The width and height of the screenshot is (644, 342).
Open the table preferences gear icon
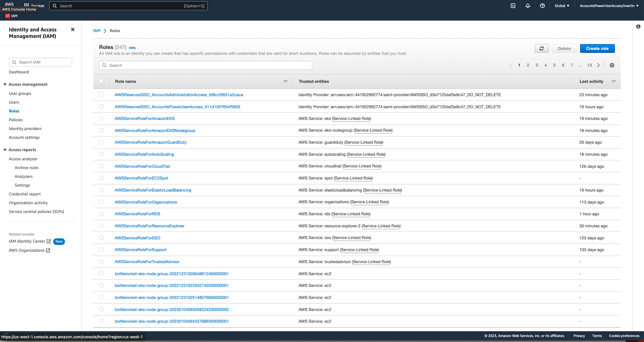(x=612, y=65)
